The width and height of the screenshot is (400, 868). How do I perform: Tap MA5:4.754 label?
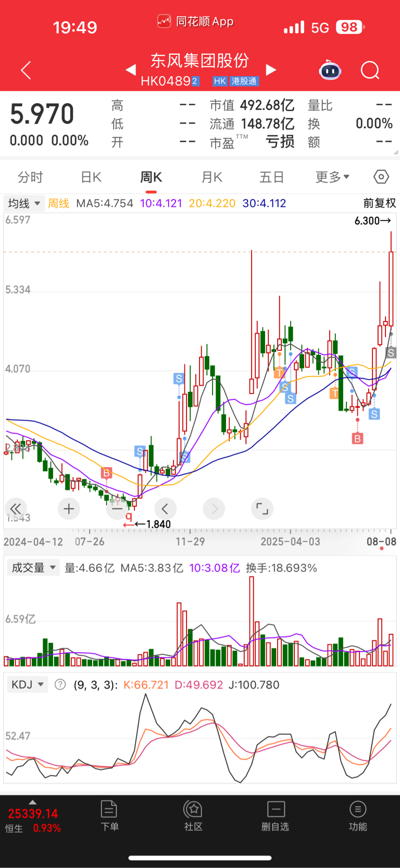pyautogui.click(x=105, y=203)
